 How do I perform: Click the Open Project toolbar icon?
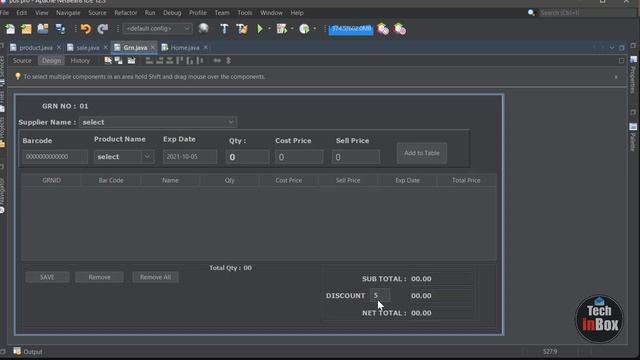[x=43, y=29]
